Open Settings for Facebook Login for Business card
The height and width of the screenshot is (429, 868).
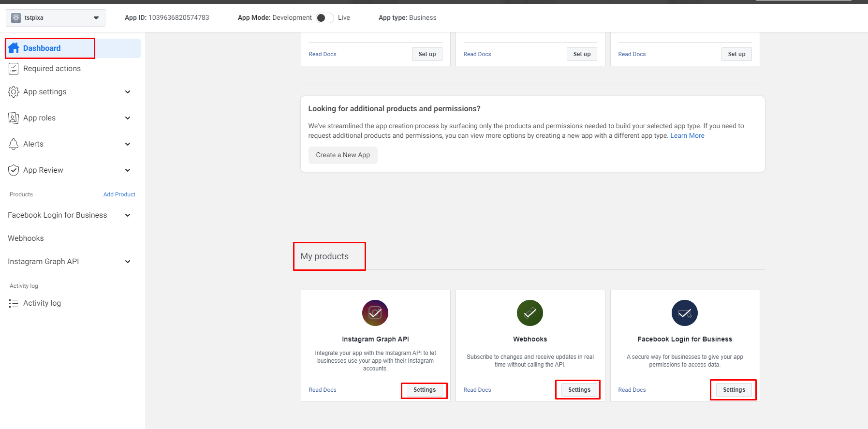734,390
